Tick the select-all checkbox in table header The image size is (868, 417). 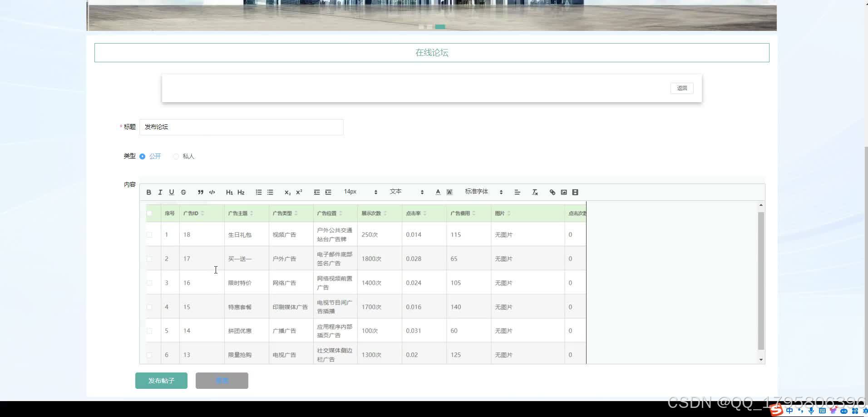coord(149,213)
